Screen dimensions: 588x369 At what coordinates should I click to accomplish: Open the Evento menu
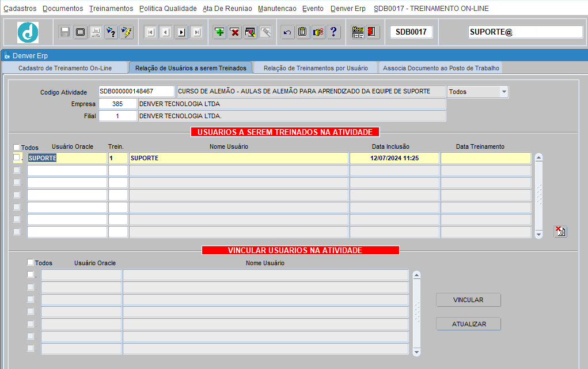[313, 8]
